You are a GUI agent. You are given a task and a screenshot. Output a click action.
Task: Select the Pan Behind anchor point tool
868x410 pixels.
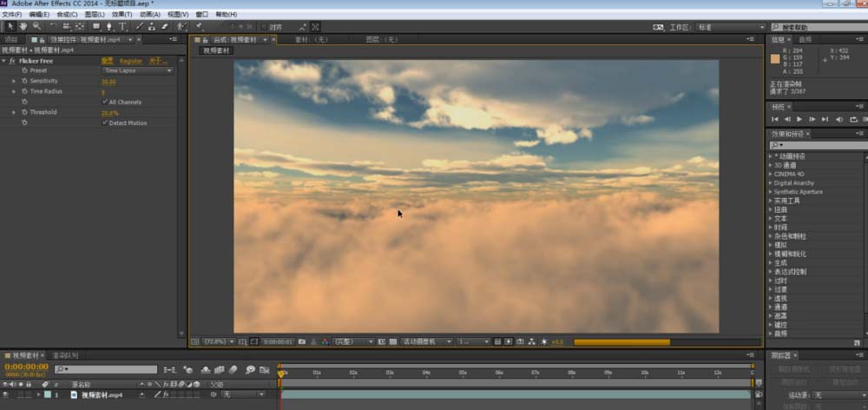(80, 26)
